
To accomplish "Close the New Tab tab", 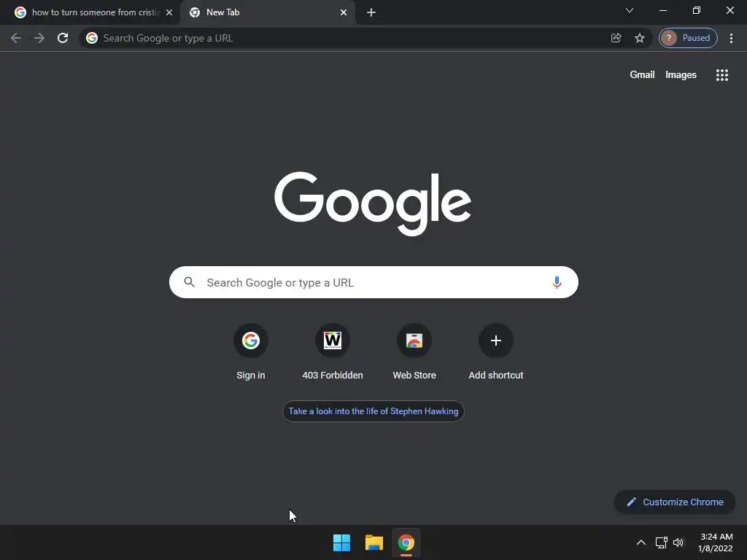I will point(344,12).
